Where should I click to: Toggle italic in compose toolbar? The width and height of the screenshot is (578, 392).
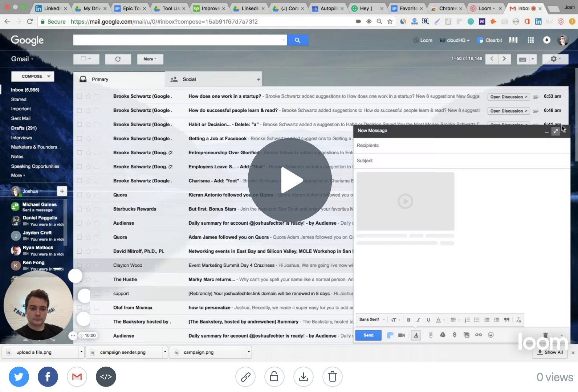418,320
